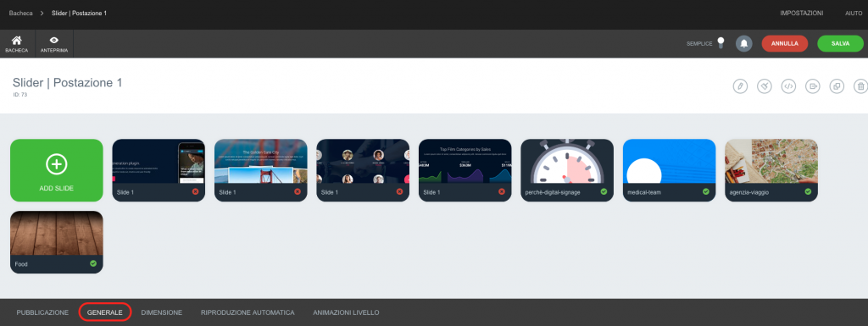This screenshot has height=326, width=868.
Task: Click the Slider | Postazione 1 heading
Action: [68, 83]
